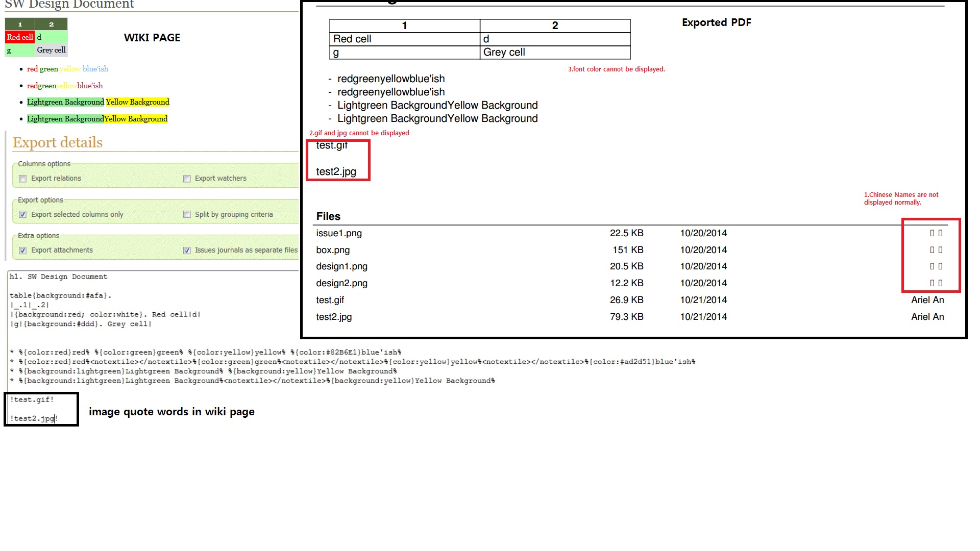
Task: Collapse the Extra options section
Action: pyautogui.click(x=38, y=236)
